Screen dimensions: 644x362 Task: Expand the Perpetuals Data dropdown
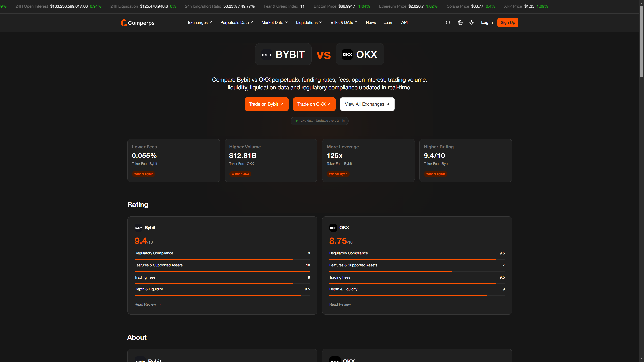coord(236,23)
